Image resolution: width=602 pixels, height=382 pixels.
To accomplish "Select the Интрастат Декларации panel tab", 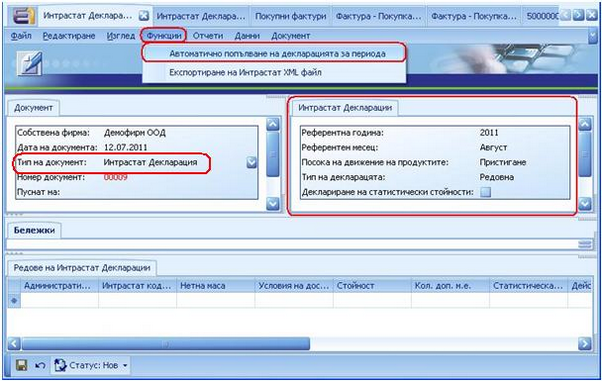I will [x=345, y=108].
